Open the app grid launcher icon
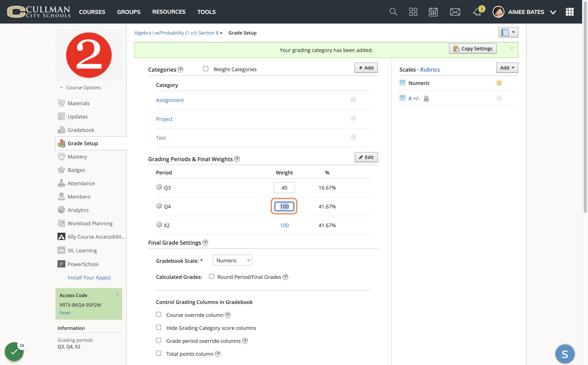Image resolution: width=588 pixels, height=365 pixels. coord(570,12)
